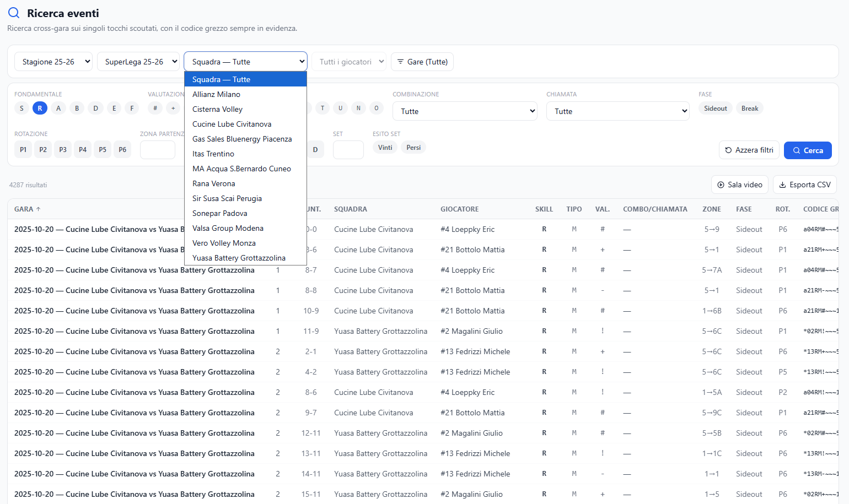Viewport: 849px width, 504px height.
Task: Toggle the Vinti set outcome chip
Action: [x=385, y=148]
